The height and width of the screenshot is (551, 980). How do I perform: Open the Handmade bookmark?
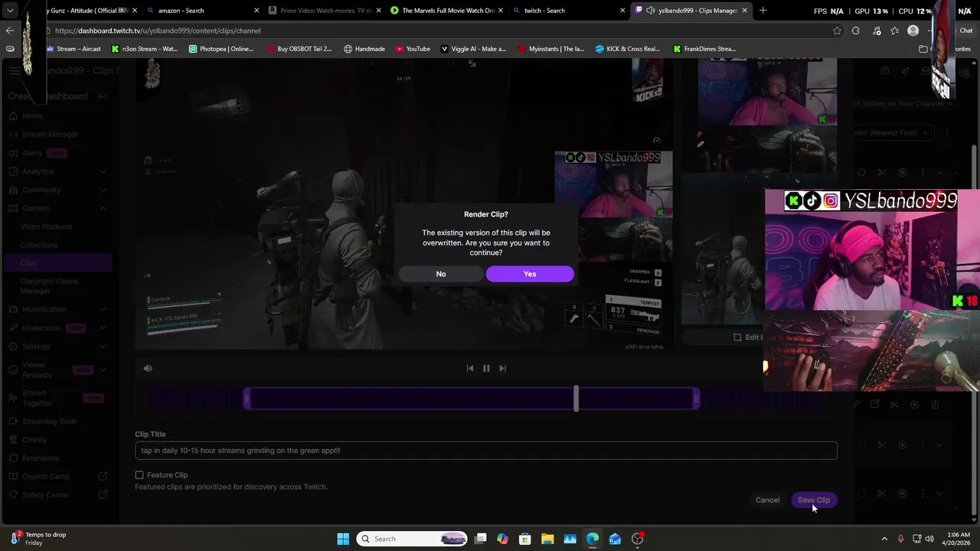click(364, 49)
